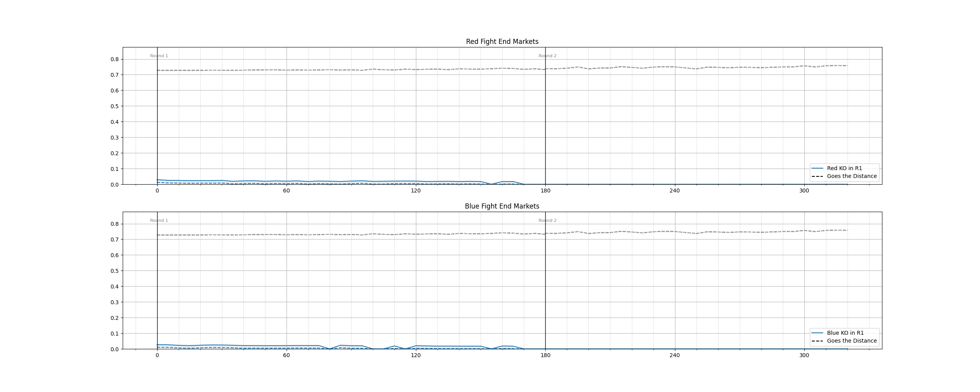Click x-axis tick 180 under Red chart
The image size is (980, 392).
click(x=545, y=191)
